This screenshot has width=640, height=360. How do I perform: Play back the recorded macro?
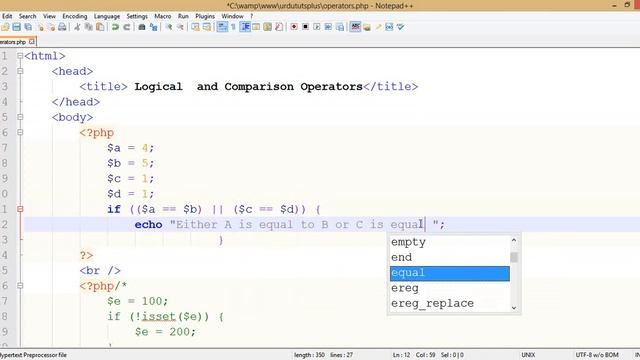click(316, 27)
